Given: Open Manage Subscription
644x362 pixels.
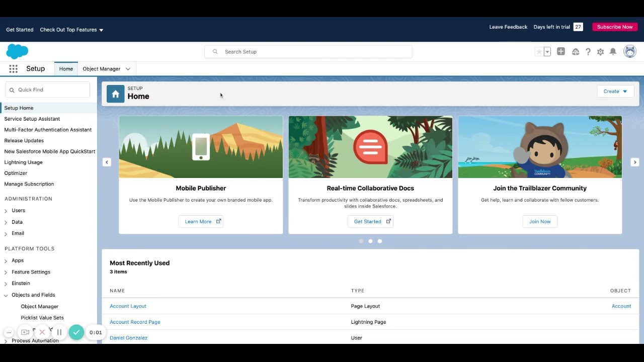Looking at the screenshot, I should (x=29, y=184).
